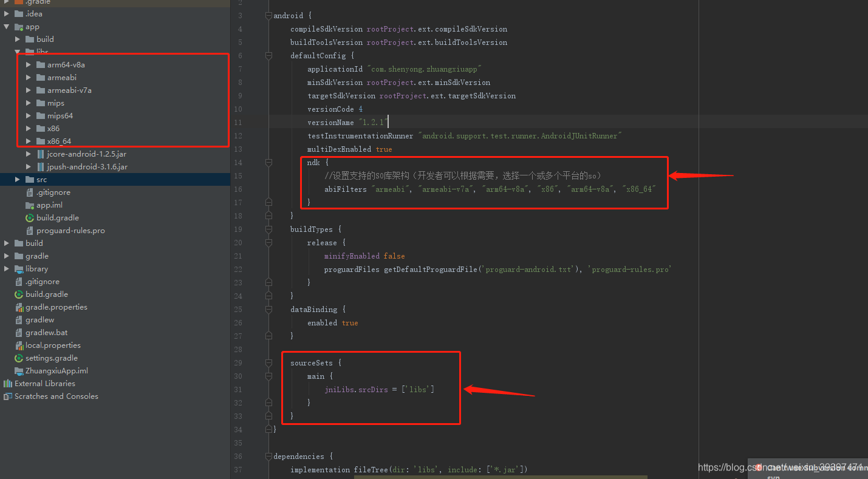Image resolution: width=868 pixels, height=479 pixels.
Task: Click the versionName "1.2.1" value
Action: (x=373, y=122)
